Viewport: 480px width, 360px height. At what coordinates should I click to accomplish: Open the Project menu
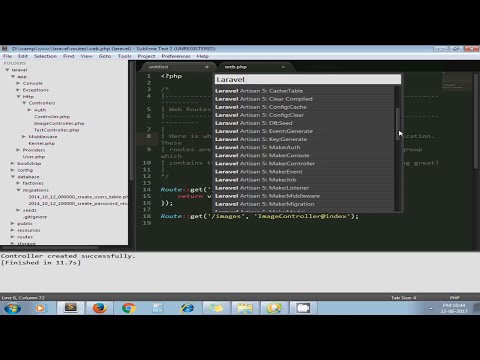(146, 56)
